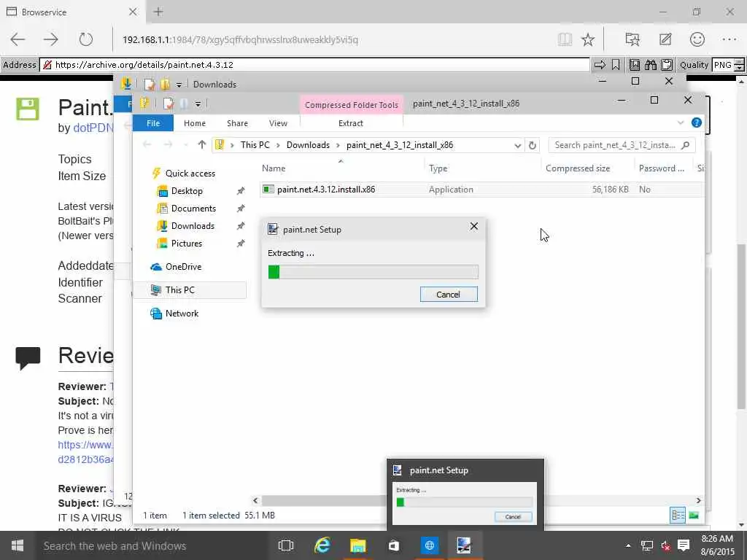Open the Quality PNG selector
The width and height of the screenshot is (747, 560).
point(727,65)
